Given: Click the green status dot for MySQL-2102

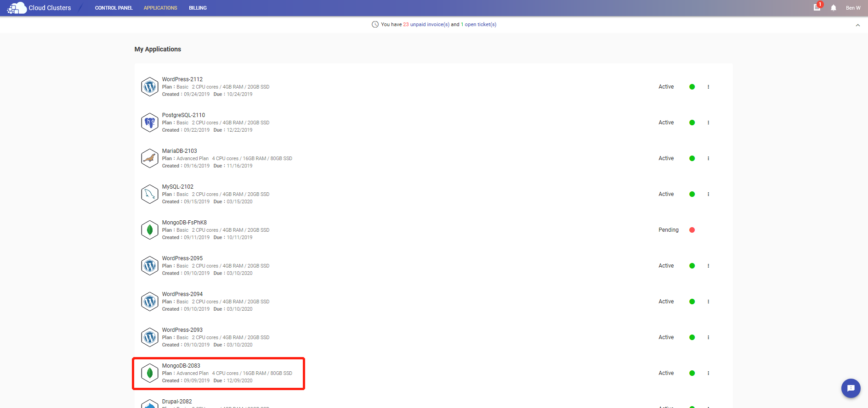Looking at the screenshot, I should pyautogui.click(x=692, y=194).
